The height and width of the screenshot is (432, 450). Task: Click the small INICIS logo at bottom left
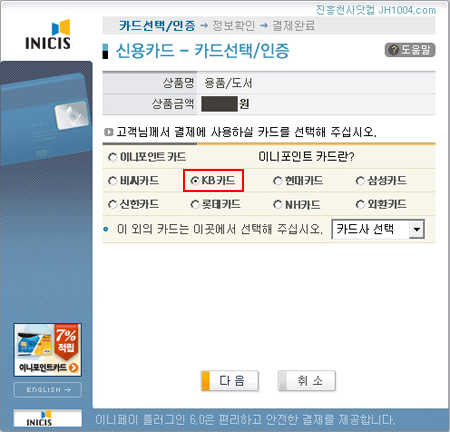point(48,418)
